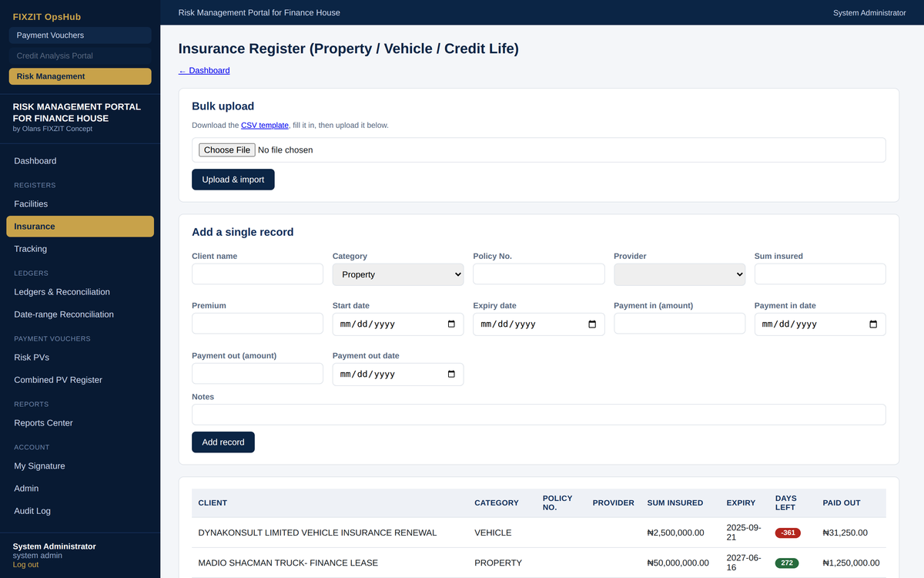924x578 pixels.
Task: Click the ₦1,250,000.00 paid out cell
Action: pos(851,563)
